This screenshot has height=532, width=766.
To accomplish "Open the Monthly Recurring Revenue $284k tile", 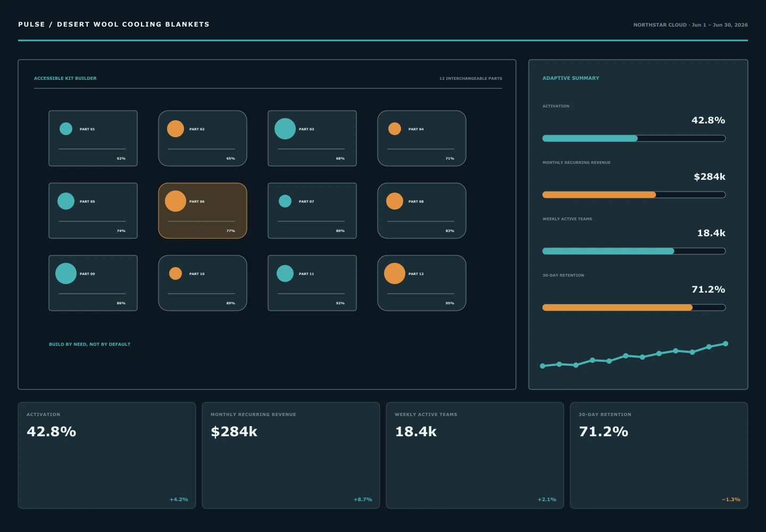I will (291, 455).
